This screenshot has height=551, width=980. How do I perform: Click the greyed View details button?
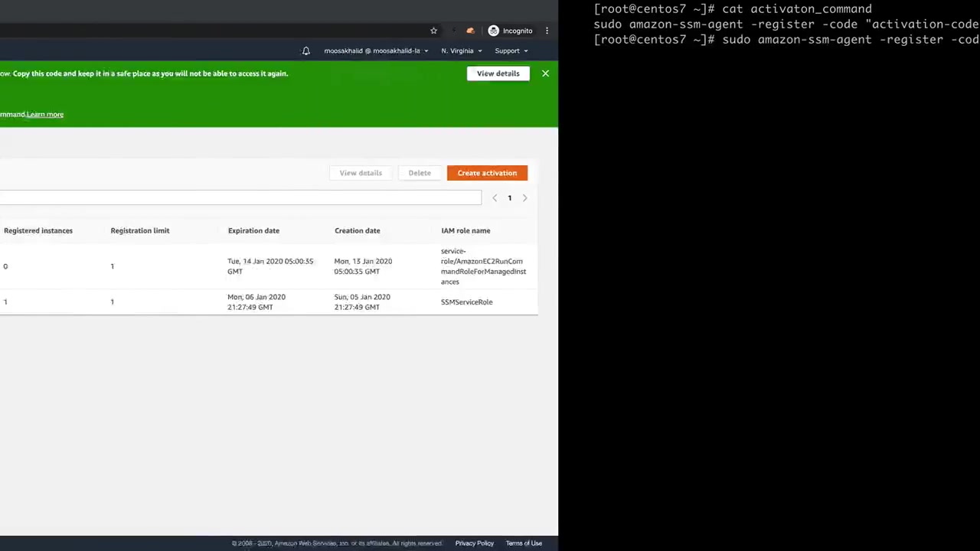[x=361, y=173]
